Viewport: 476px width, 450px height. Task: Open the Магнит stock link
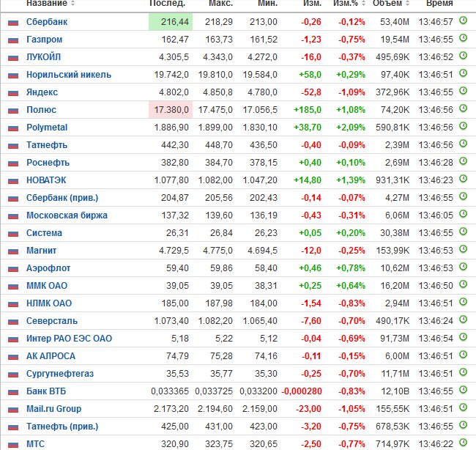click(41, 251)
